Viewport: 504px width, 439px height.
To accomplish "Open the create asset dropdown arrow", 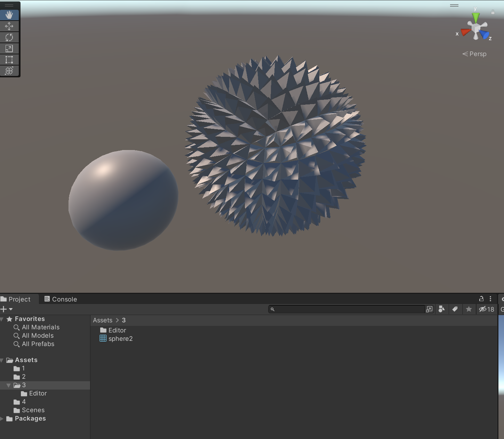I will point(10,309).
